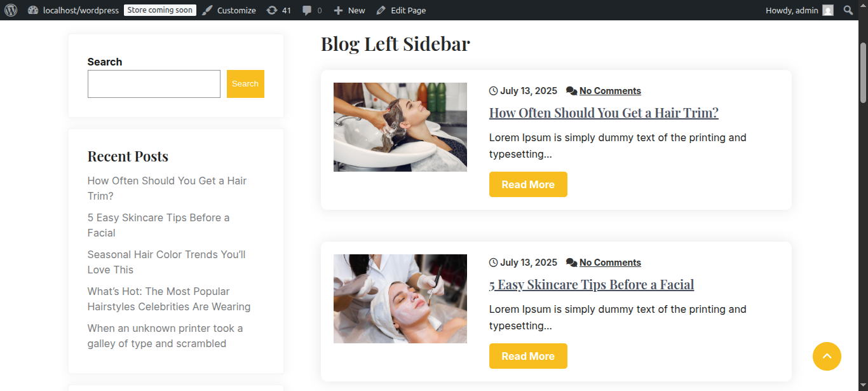Click the page vertical scrollbar thumb
Viewport: 868px width, 391px height.
coord(863,73)
